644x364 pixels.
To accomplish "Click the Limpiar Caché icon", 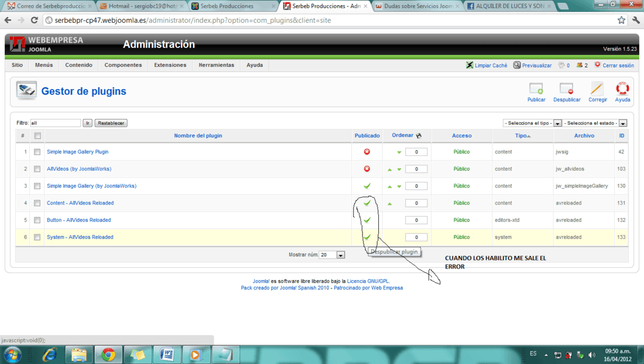I will pos(470,65).
